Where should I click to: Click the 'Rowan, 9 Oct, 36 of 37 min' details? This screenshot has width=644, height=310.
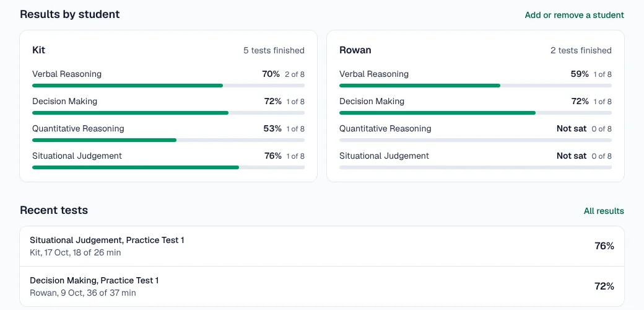[x=83, y=293]
